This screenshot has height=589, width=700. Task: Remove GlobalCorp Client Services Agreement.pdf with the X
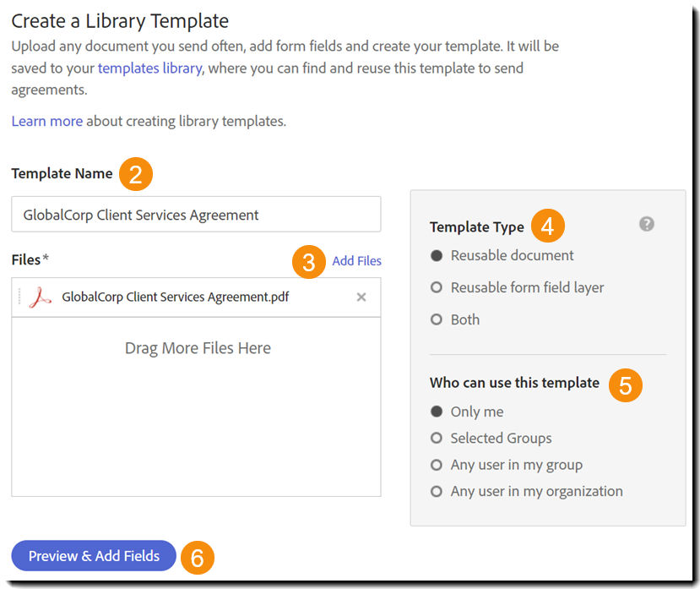(361, 297)
